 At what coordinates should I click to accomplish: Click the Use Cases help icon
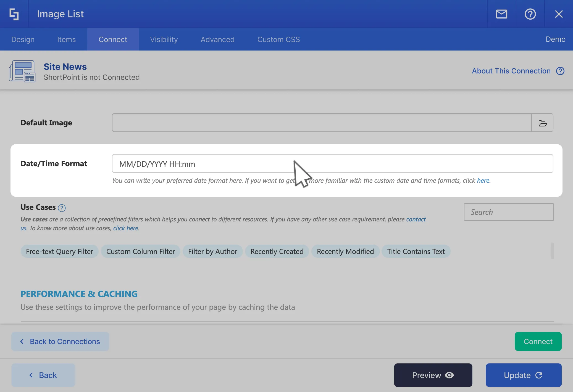point(62,208)
